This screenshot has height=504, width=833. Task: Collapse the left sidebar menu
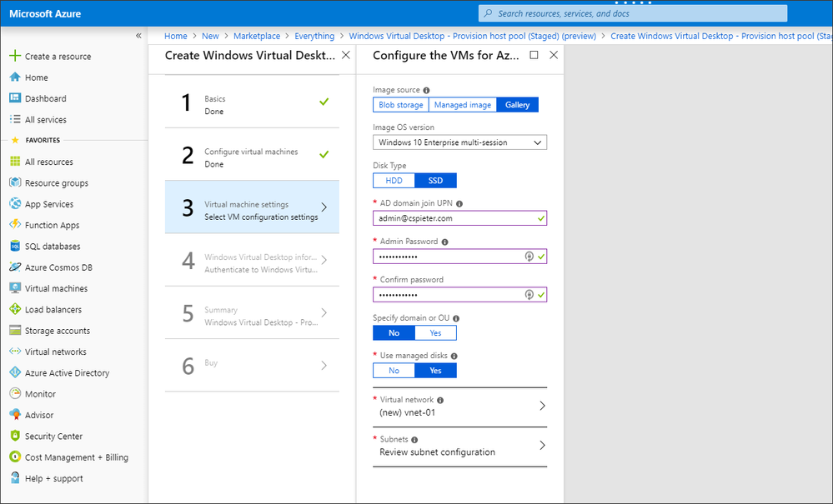138,36
